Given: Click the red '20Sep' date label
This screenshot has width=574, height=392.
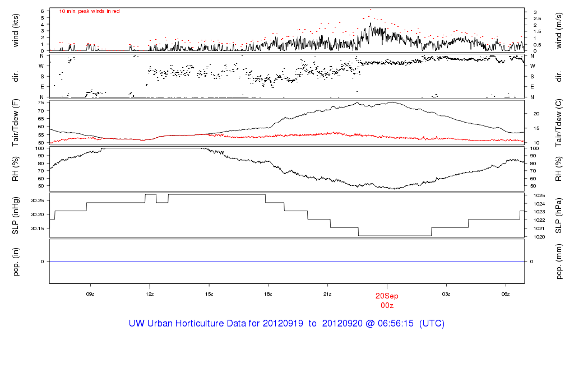Looking at the screenshot, I should (x=387, y=296).
